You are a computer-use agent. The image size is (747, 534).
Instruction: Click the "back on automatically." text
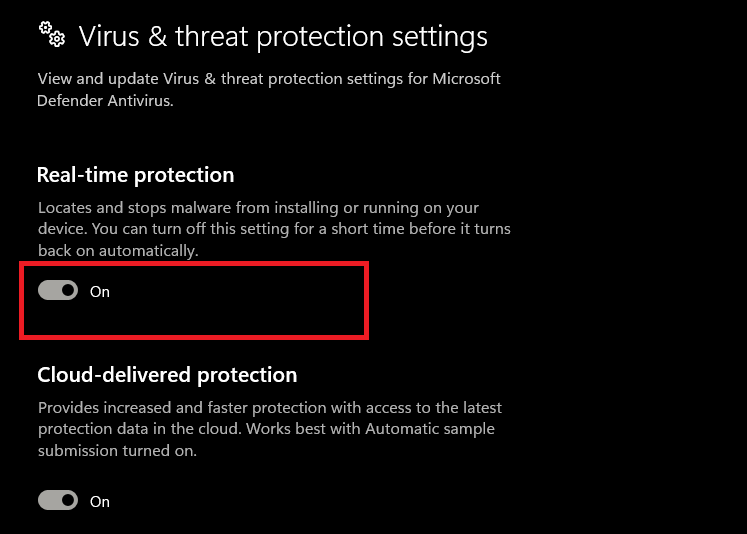[x=118, y=250]
